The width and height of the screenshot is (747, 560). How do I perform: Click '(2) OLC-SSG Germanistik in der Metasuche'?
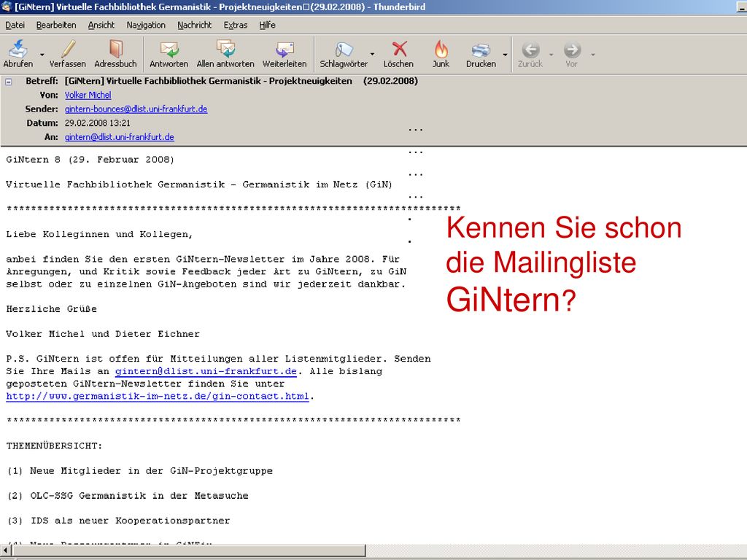pos(127,496)
